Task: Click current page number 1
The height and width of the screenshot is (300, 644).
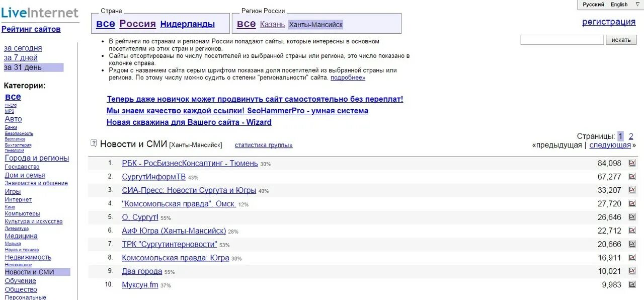Action: tap(620, 136)
